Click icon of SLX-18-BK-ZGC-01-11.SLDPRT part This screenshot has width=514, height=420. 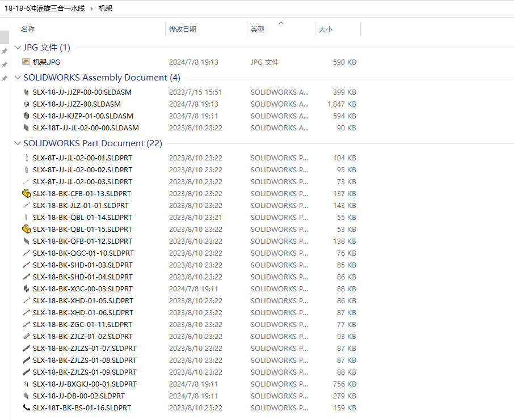tap(26, 324)
